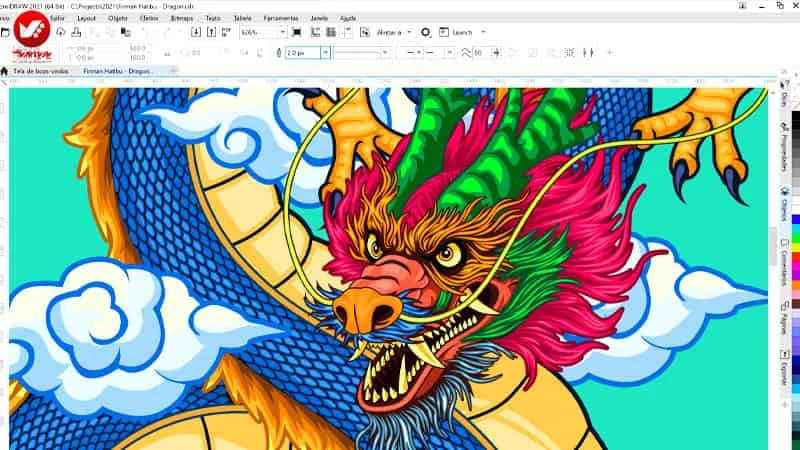Click the Publish to PDF icon
This screenshot has width=800, height=450.
pyautogui.click(x=226, y=32)
